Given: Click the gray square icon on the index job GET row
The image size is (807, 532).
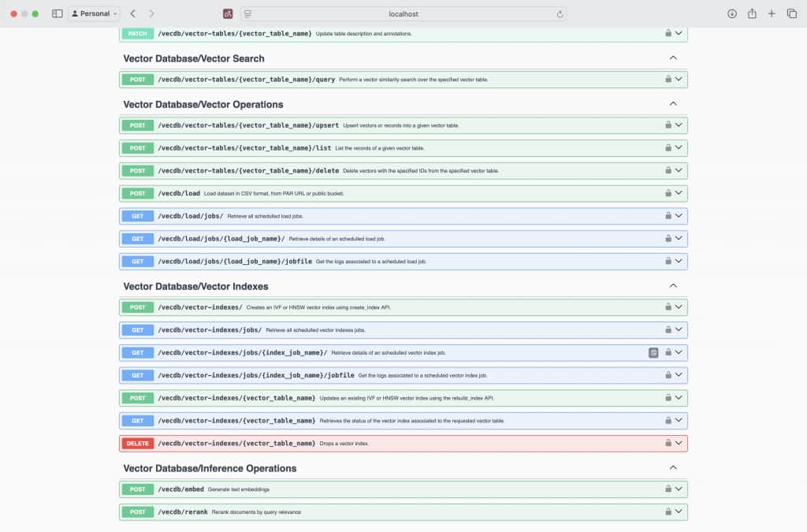Looking at the screenshot, I should 653,352.
